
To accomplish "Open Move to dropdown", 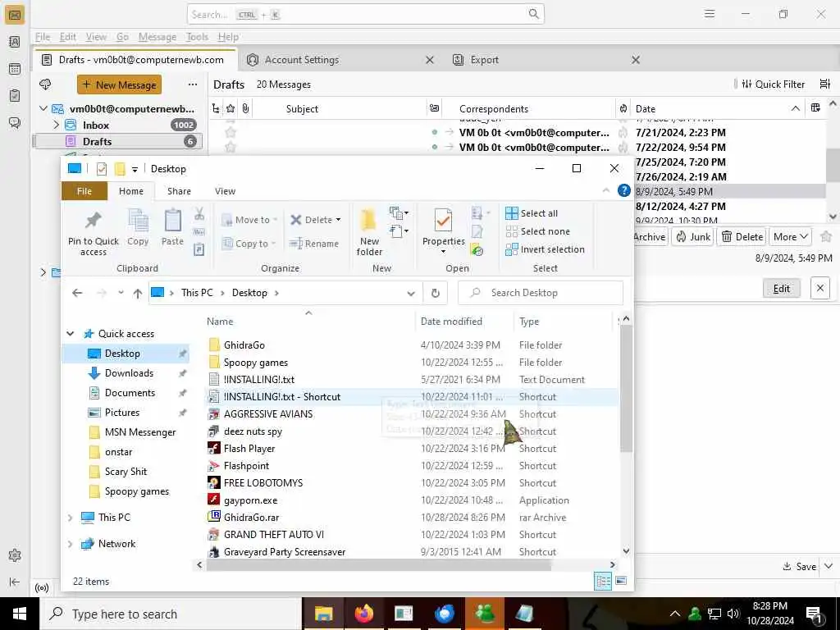I will coord(249,220).
